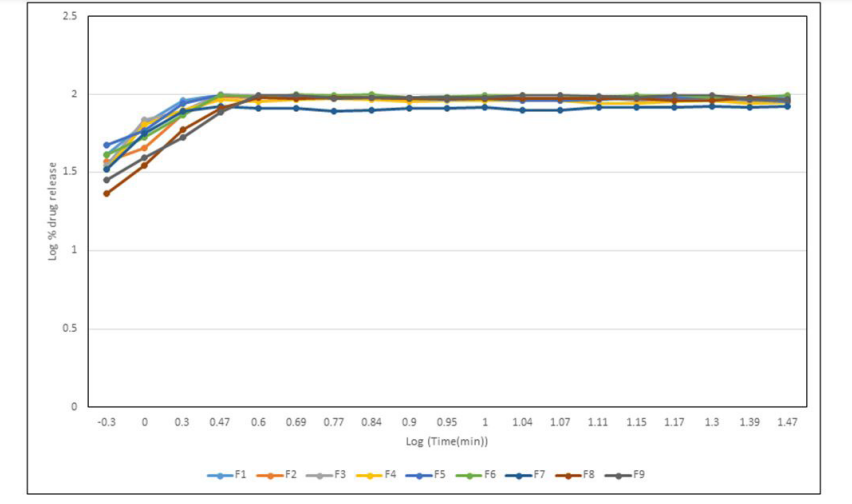Screen dimensions: 852x504
Task: Click the x-axis label 1.15
Action: pyautogui.click(x=636, y=423)
